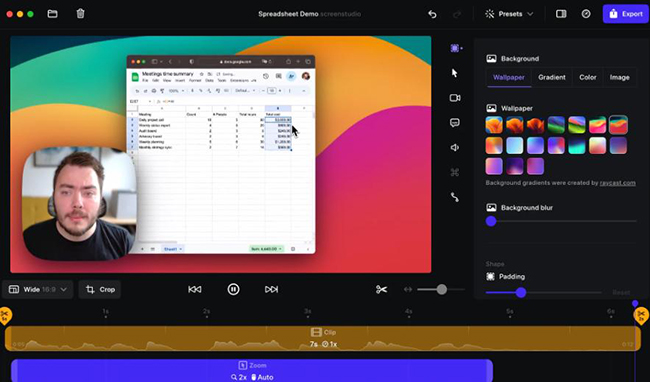Switch to the Gradient tab

(x=552, y=77)
